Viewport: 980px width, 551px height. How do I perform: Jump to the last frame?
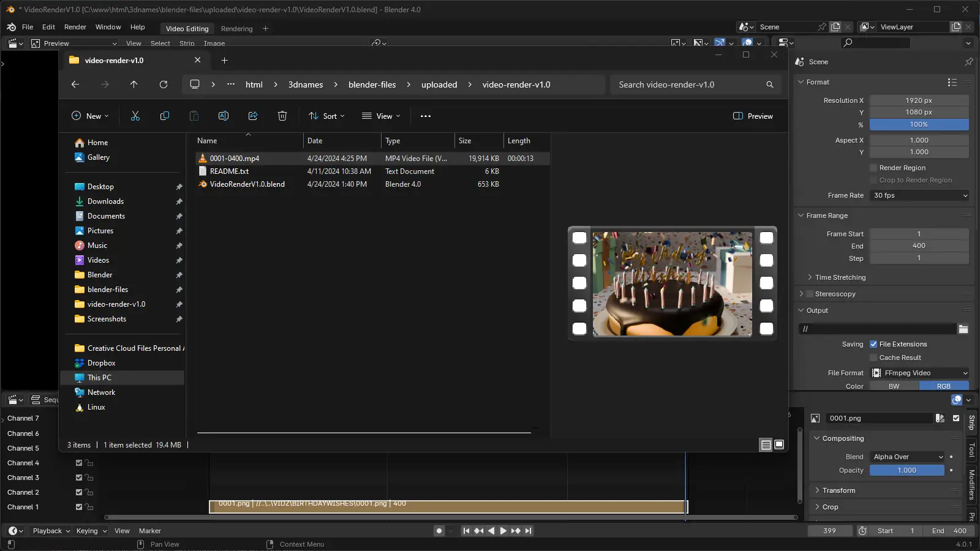[x=528, y=531]
